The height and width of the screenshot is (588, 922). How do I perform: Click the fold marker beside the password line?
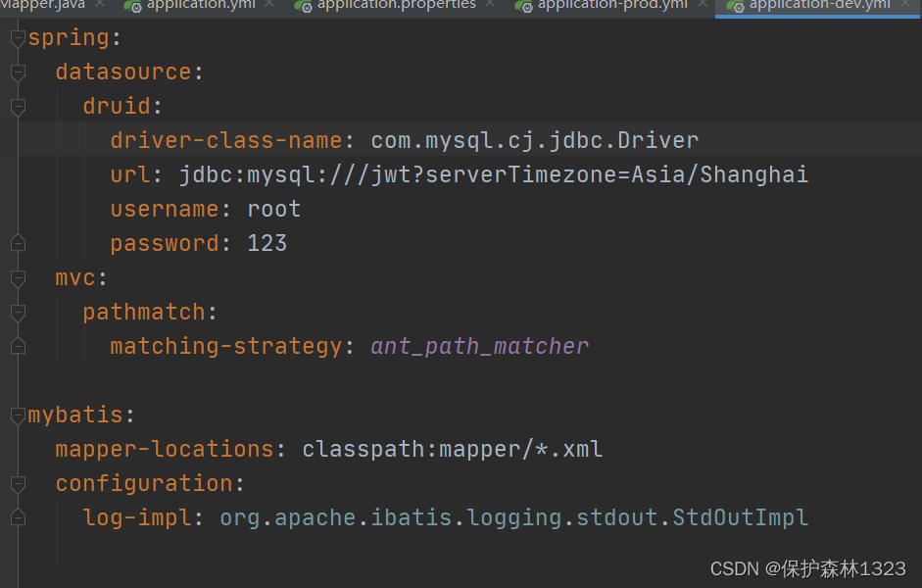tap(18, 242)
